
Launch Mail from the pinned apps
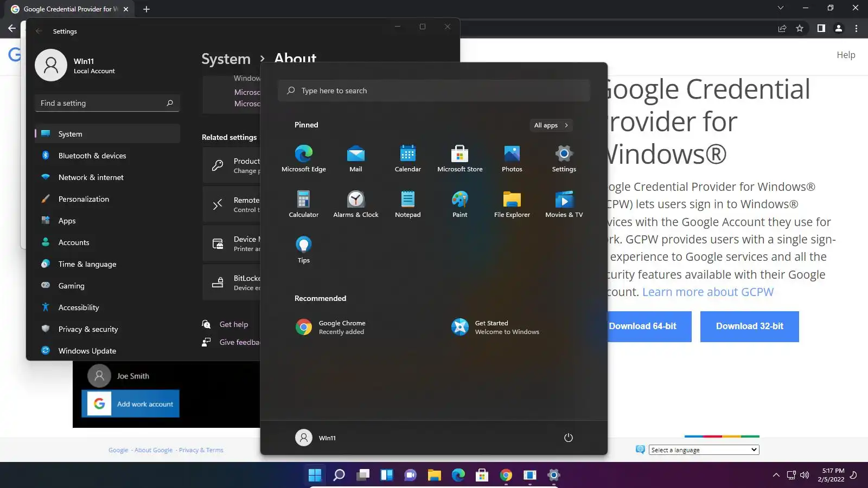click(x=356, y=158)
